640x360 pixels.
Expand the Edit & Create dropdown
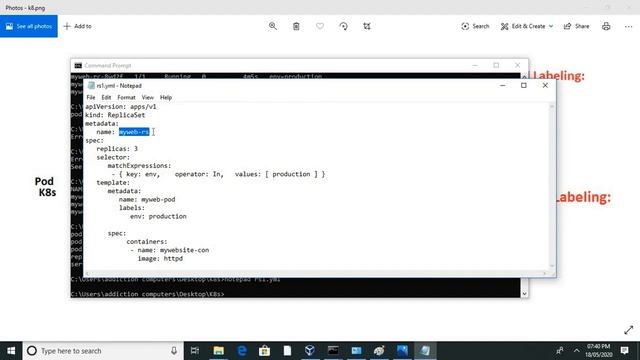[x=527, y=26]
